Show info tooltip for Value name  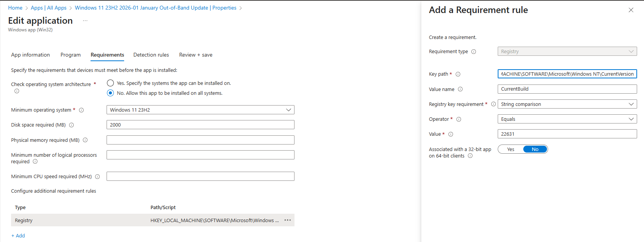(460, 89)
